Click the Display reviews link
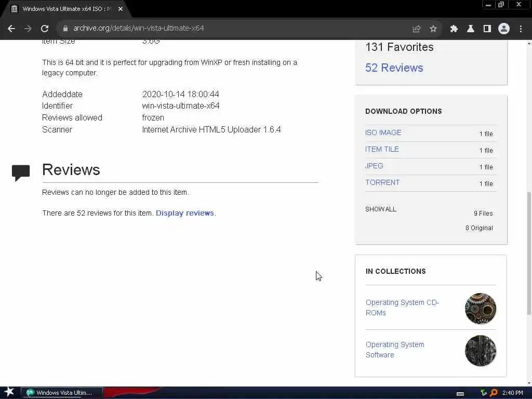 pos(184,213)
